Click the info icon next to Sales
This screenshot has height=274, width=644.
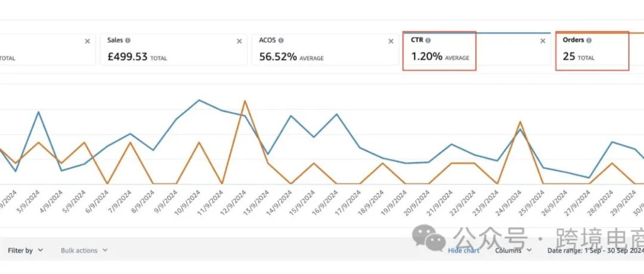click(128, 41)
